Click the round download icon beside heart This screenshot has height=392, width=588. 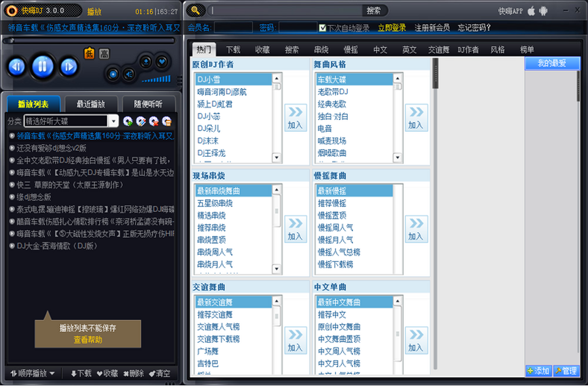(146, 61)
